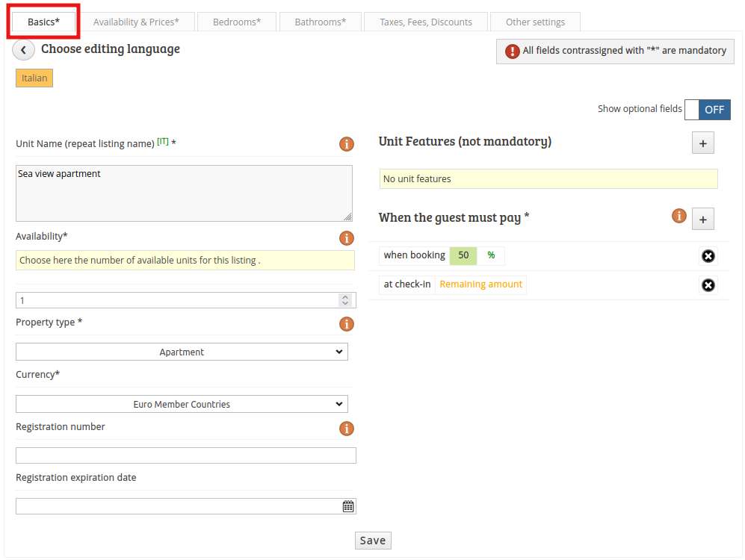Screen dimensions: 745x560
Task: Switch to the Availability & Prices tab
Action: tap(136, 22)
